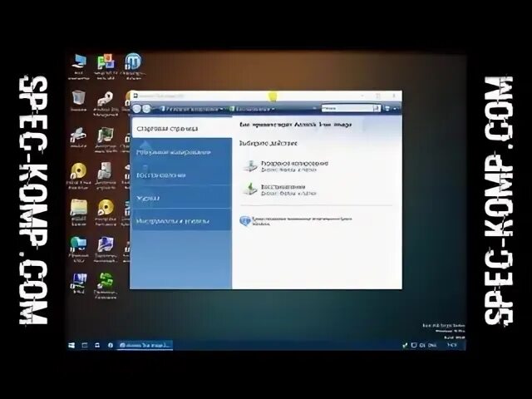Open the green monitor desktop shortcut
Viewport: 532px width, 399px height.
[x=106, y=139]
